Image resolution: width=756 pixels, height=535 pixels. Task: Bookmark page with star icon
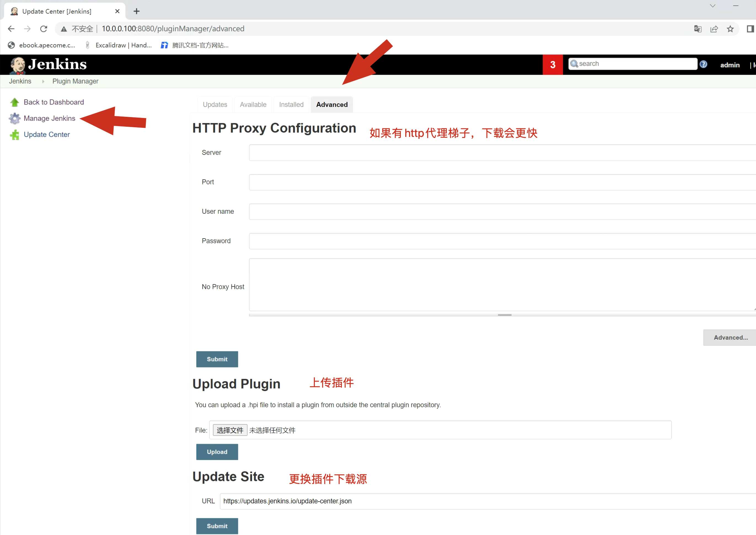coord(730,29)
